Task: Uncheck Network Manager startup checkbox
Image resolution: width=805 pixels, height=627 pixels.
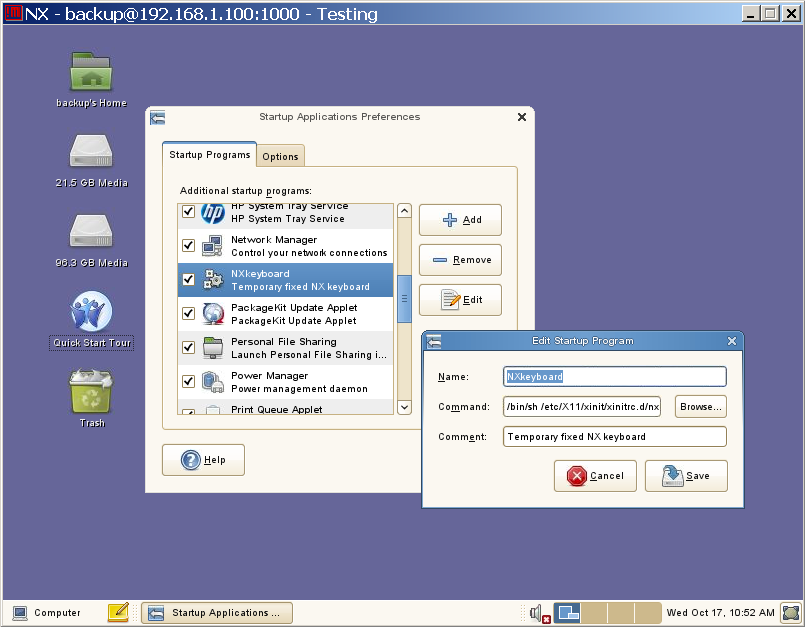Action: click(188, 245)
